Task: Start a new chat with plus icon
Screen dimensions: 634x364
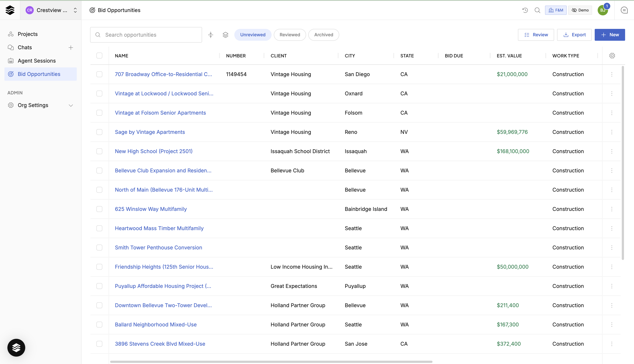Action: coord(71,48)
